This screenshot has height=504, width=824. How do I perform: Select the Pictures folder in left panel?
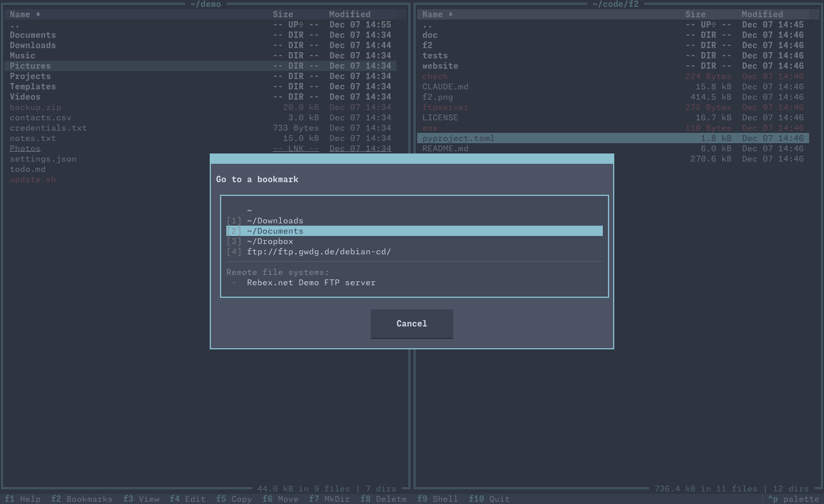tap(30, 66)
